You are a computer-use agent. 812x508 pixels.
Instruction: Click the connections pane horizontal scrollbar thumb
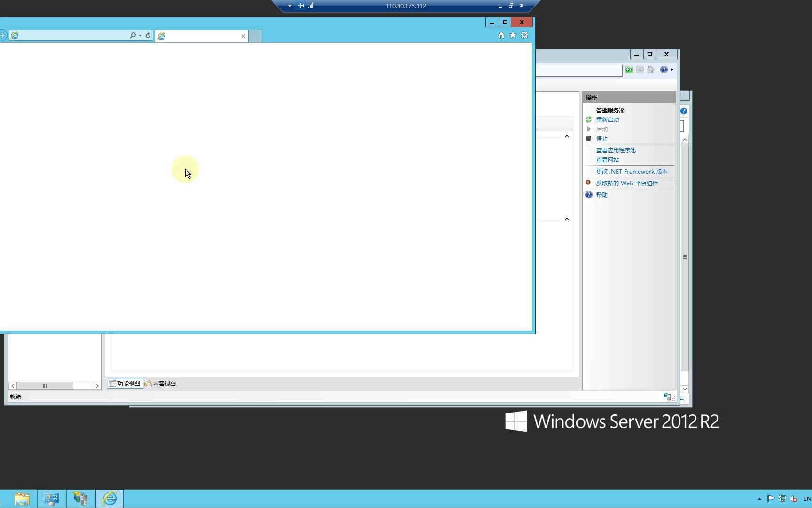click(45, 386)
